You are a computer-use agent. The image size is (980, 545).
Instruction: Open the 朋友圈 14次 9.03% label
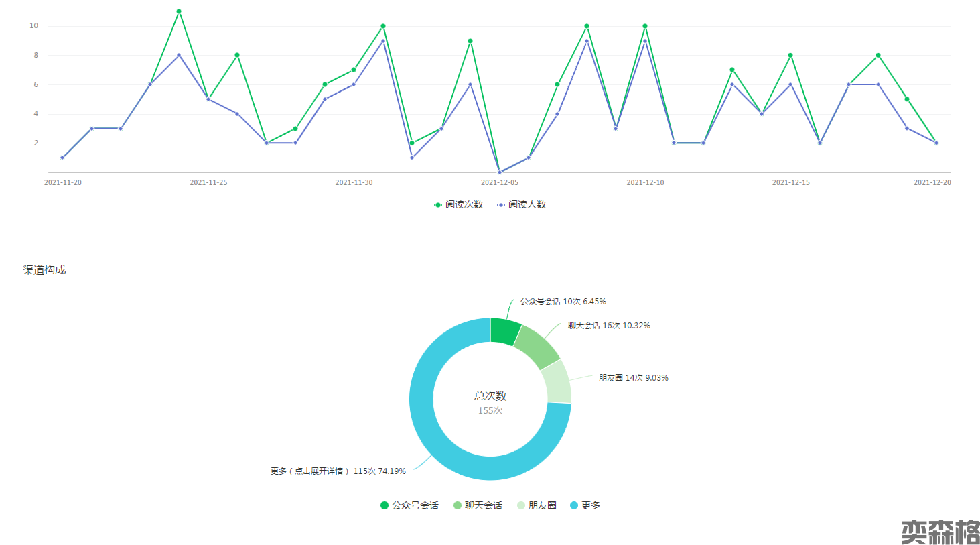click(633, 378)
